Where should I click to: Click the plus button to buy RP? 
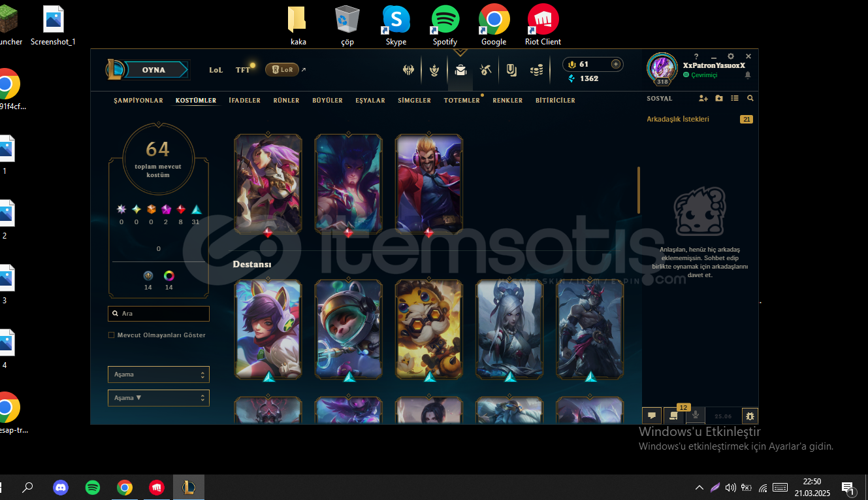(x=615, y=64)
